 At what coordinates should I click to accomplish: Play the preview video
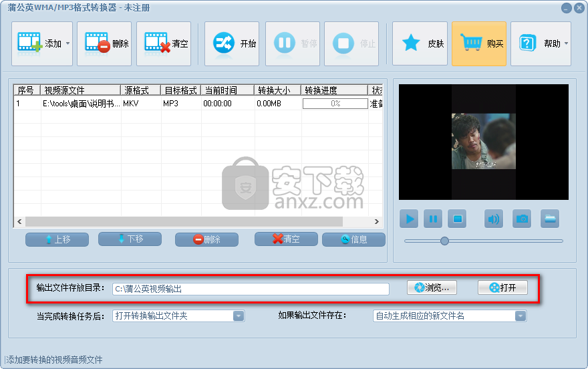coord(409,219)
